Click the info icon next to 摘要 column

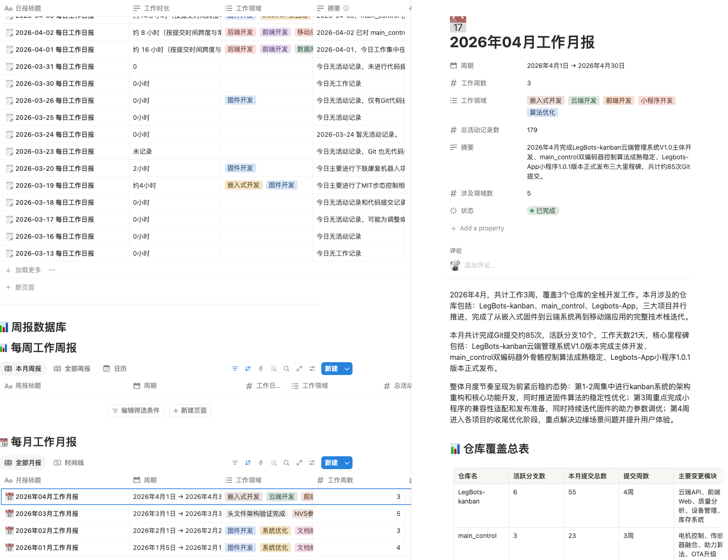coord(346,8)
